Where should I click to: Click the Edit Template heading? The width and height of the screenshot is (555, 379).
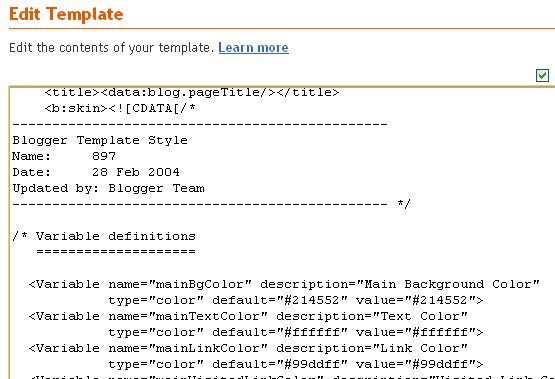(x=66, y=14)
